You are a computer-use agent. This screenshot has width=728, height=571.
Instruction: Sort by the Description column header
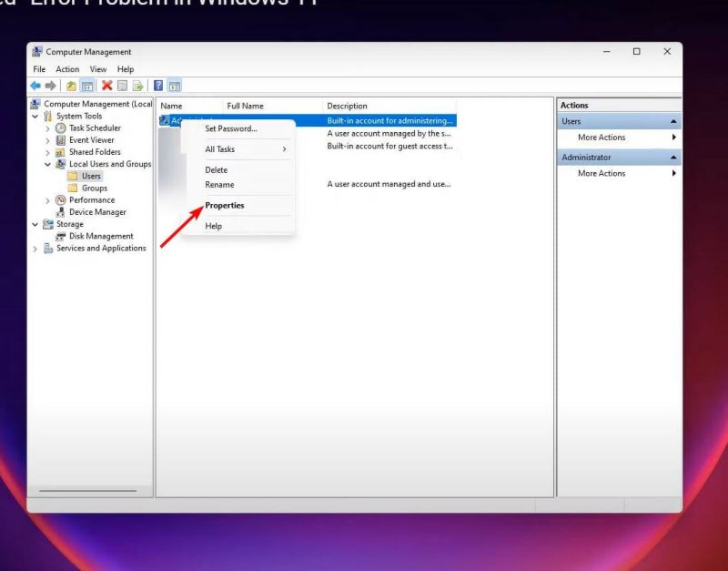pyautogui.click(x=348, y=106)
